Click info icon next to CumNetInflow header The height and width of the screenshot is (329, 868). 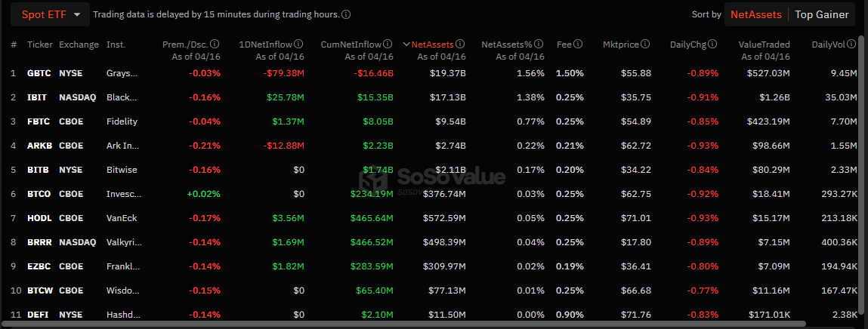[x=388, y=45]
